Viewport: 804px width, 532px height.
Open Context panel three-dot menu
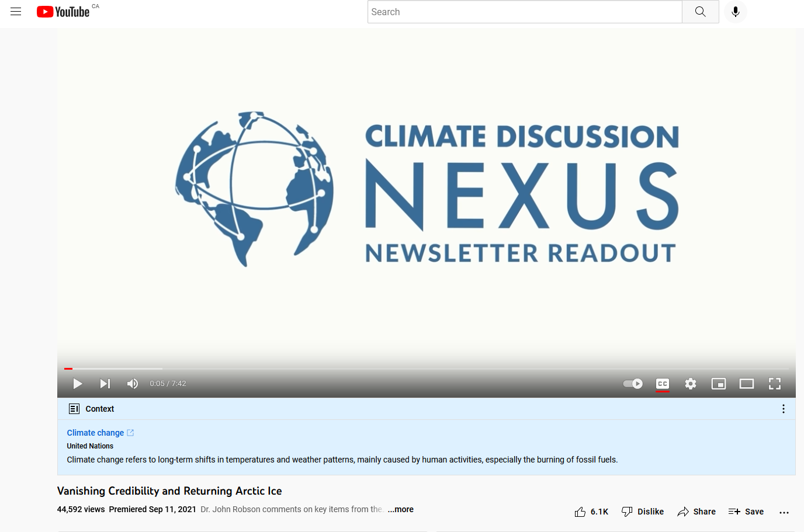coord(784,409)
